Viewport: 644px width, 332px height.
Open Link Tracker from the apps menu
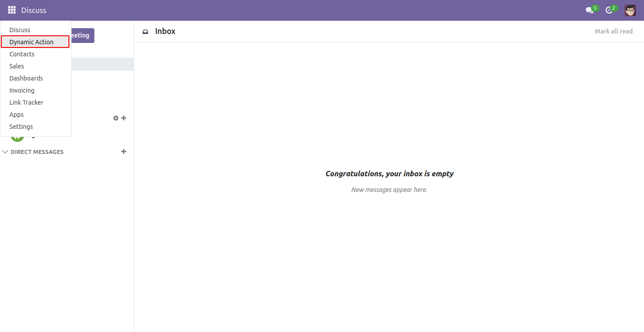coord(36,102)
